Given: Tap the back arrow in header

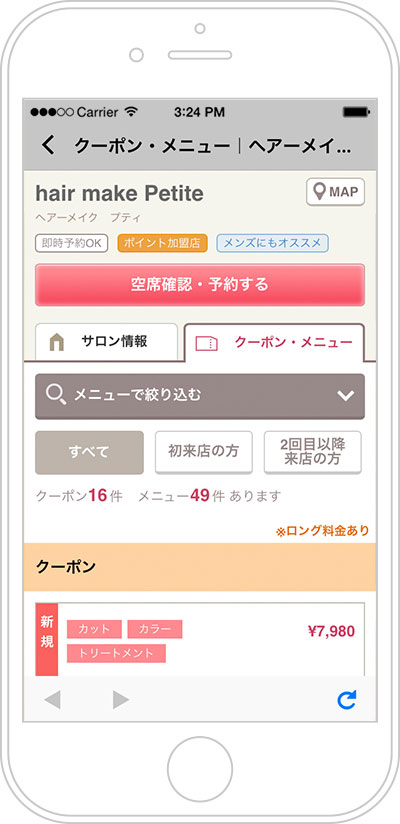Looking at the screenshot, I should (48, 145).
